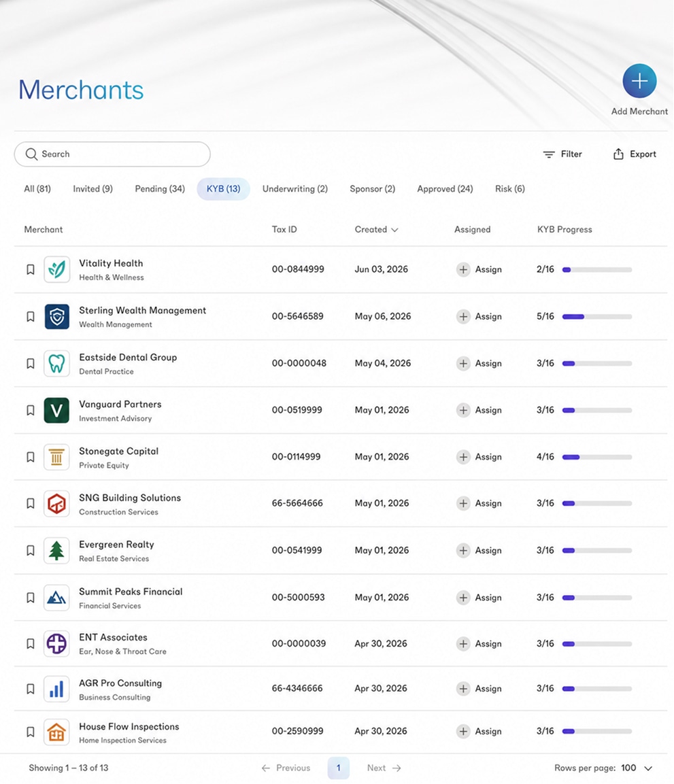Viewport: 674px width, 784px height.
Task: Open the Filter options
Action: pos(562,154)
